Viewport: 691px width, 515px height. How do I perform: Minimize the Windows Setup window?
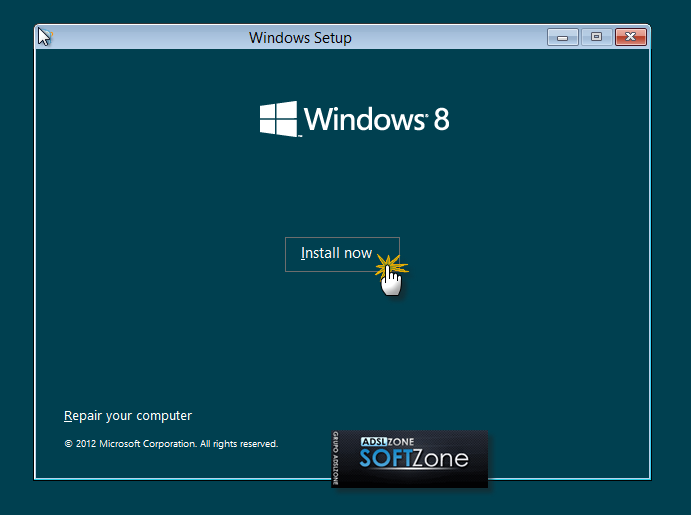pos(564,37)
